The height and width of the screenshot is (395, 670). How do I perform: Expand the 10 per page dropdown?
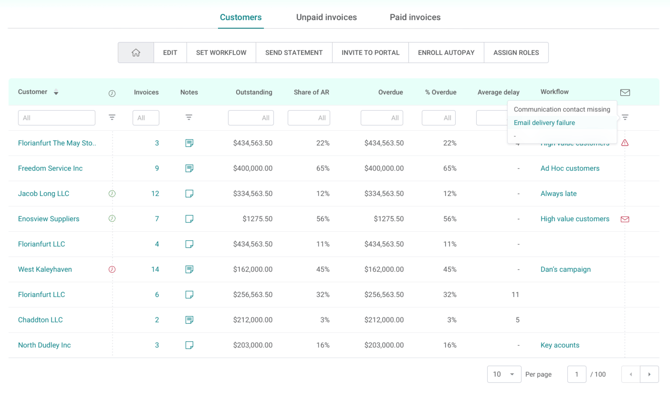pyautogui.click(x=504, y=374)
